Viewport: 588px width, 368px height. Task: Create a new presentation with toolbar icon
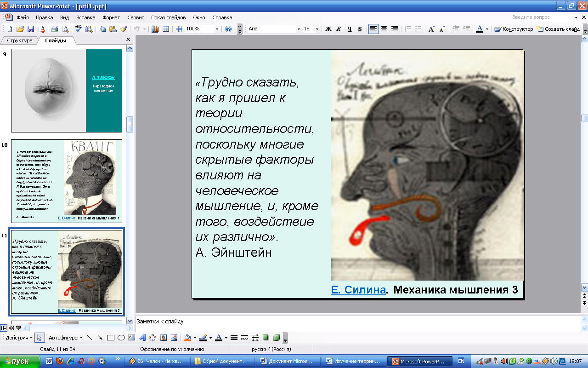point(9,29)
